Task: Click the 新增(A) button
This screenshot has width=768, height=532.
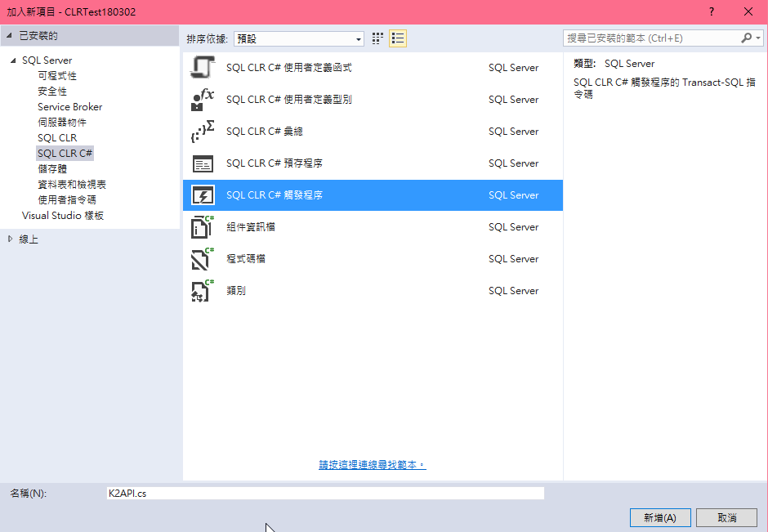Action: point(660,518)
